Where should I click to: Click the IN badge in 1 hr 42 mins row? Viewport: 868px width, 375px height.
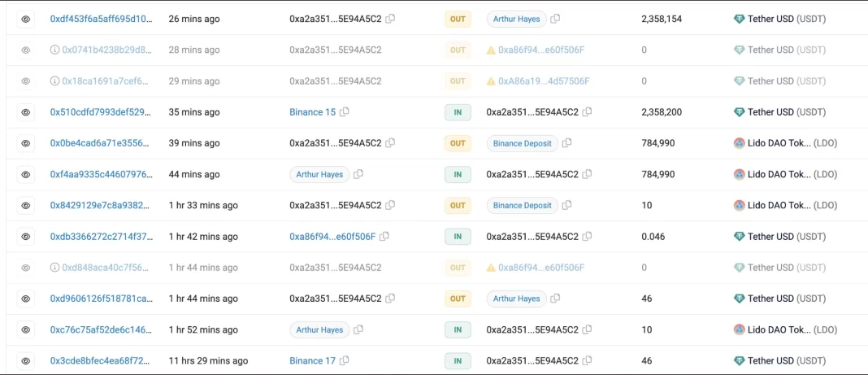point(458,237)
